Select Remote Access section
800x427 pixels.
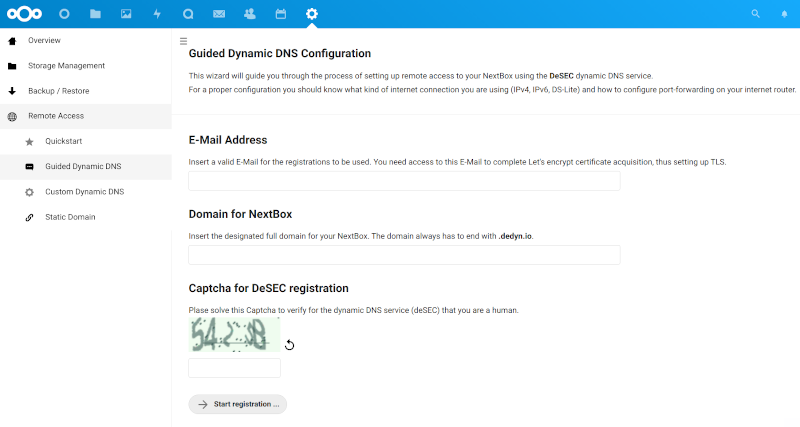(86, 116)
